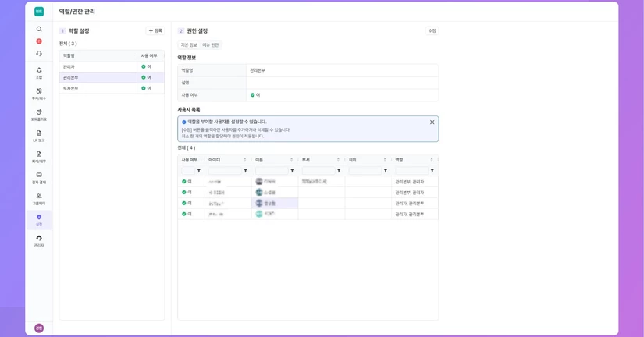Open the red notification badge
The image size is (644, 337).
[39, 41]
